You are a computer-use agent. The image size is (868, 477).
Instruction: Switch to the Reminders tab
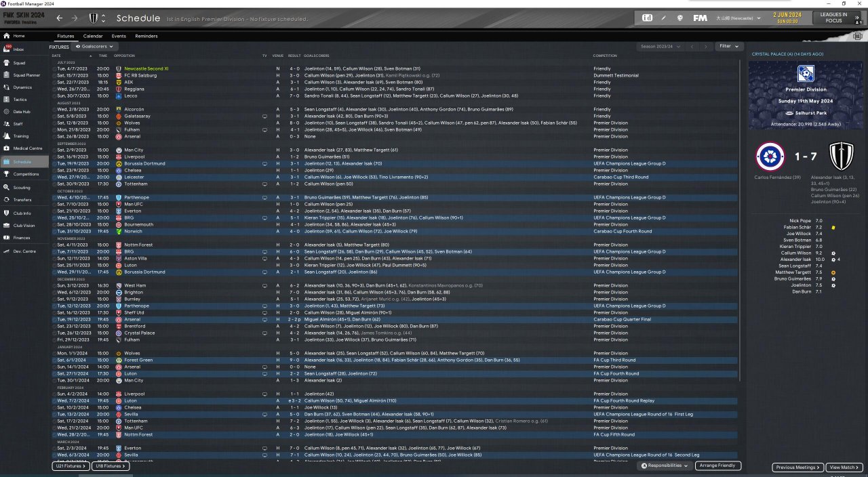point(146,36)
